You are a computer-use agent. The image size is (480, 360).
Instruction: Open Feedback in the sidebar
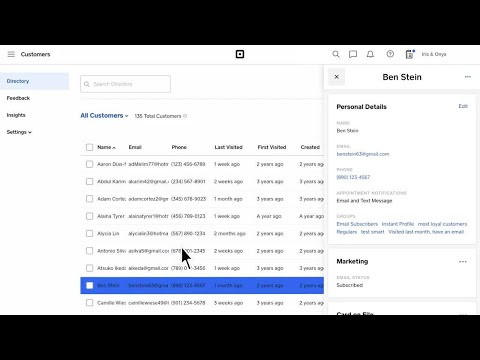point(18,98)
